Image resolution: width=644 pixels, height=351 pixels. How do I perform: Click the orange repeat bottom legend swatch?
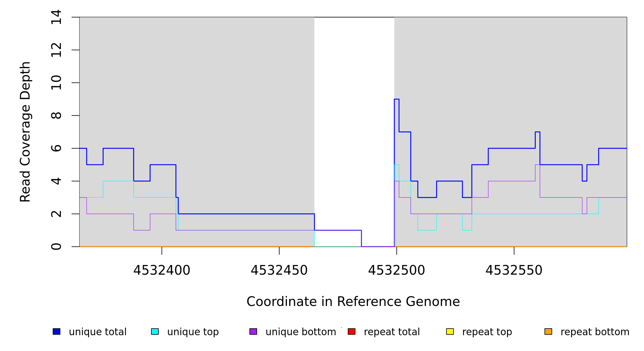(x=548, y=331)
